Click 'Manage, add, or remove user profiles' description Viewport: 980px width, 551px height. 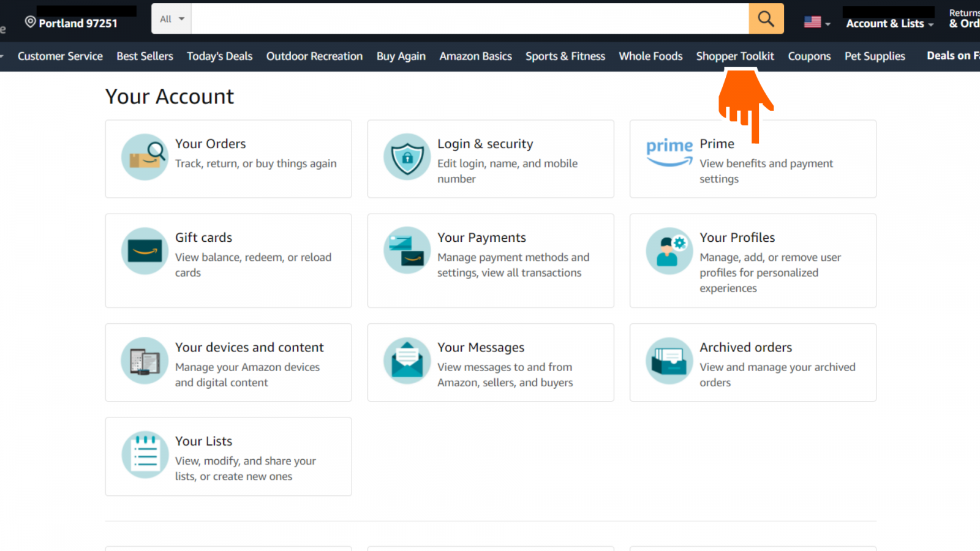click(770, 272)
